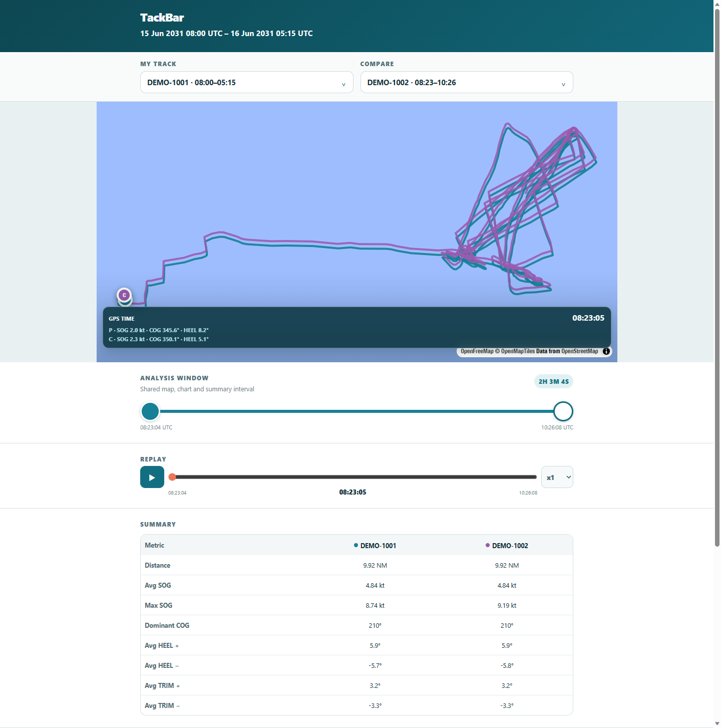The image size is (721, 728).
Task: Click the Avg HEEL + row label
Action: pyautogui.click(x=162, y=645)
